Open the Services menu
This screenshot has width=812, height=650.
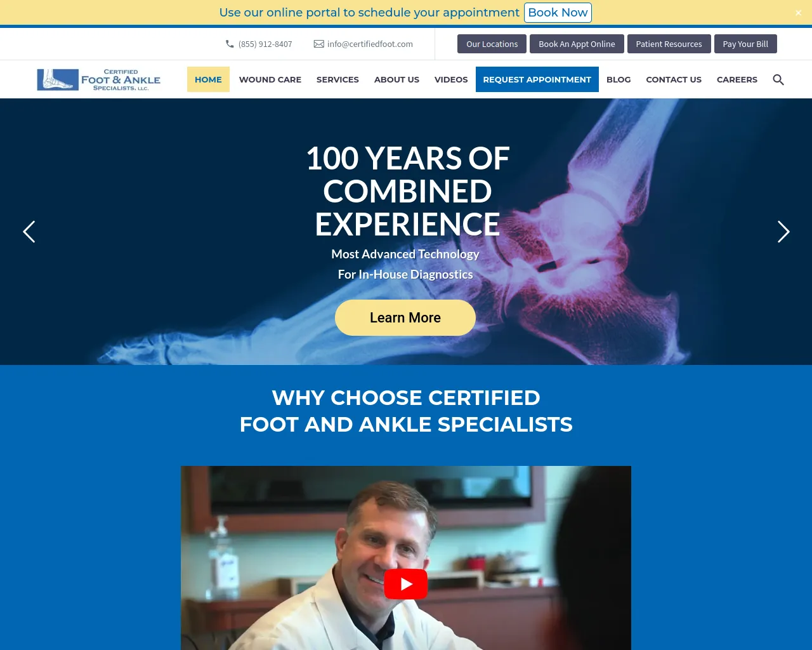[x=337, y=79]
